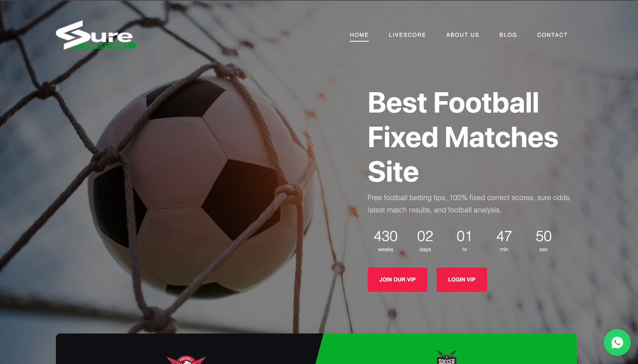Open the WhatsApp chat bubble

pos(617,342)
